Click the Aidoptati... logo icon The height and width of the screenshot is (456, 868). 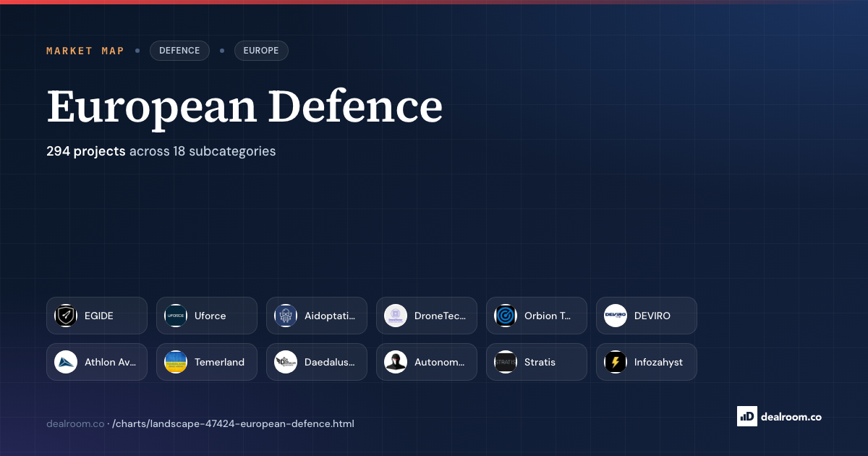[x=286, y=316]
